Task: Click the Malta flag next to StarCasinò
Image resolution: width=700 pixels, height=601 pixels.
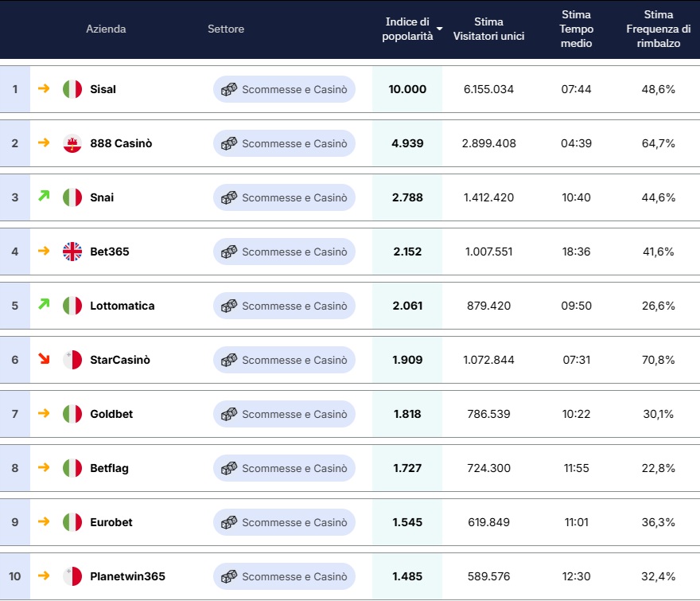Action: (72, 360)
